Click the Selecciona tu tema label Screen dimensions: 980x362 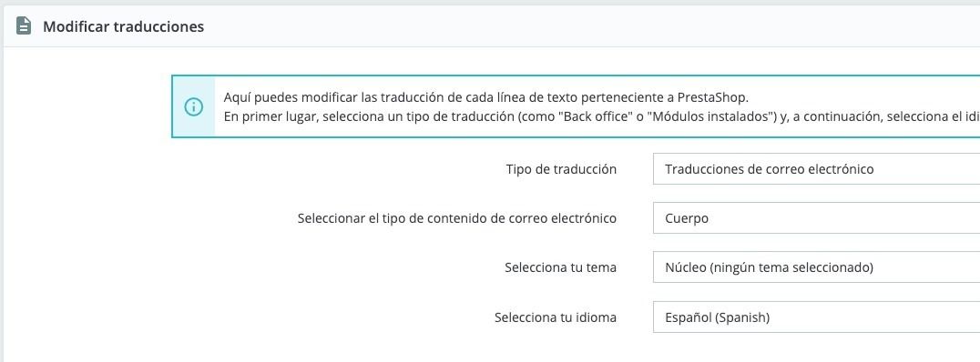[x=561, y=267]
